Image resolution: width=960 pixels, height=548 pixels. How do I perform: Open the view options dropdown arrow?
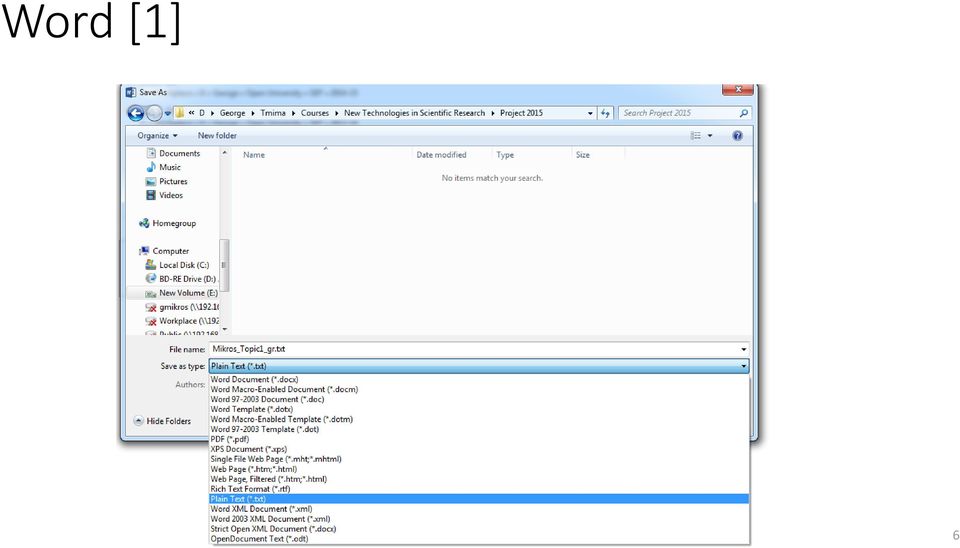click(710, 135)
